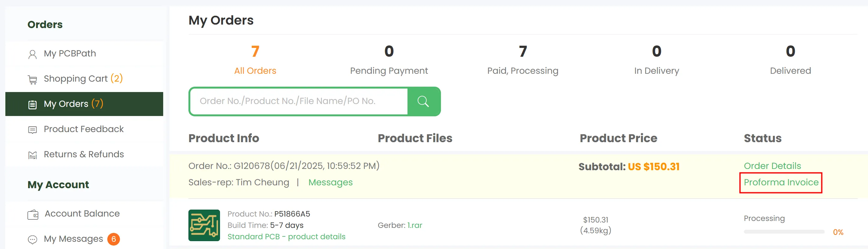Click the Account Balance wallet icon

coord(33,214)
